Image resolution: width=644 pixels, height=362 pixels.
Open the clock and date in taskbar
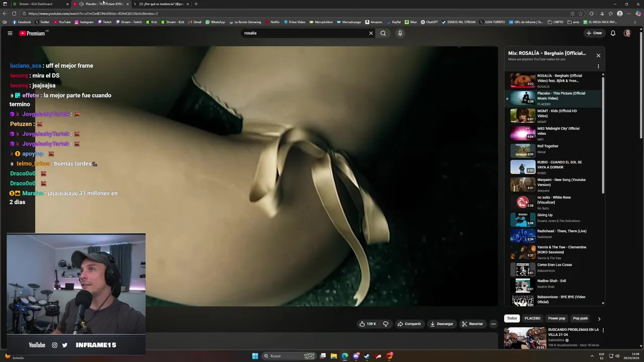pyautogui.click(x=632, y=356)
